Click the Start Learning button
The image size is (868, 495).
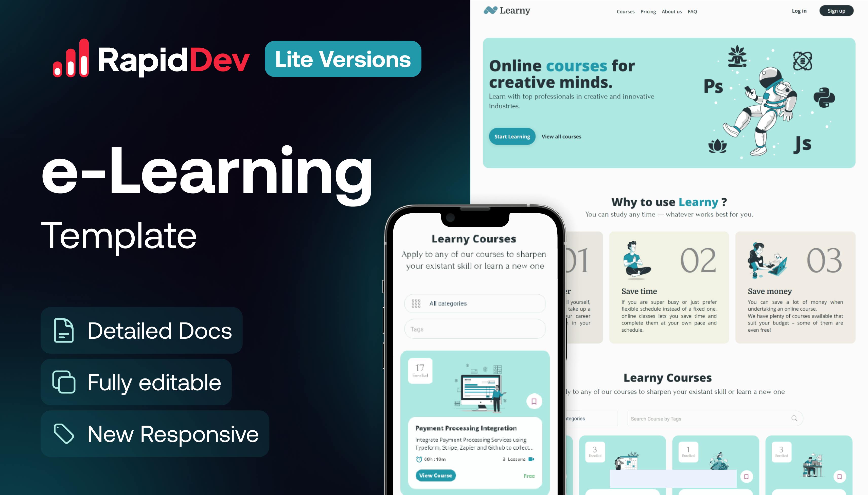click(x=511, y=136)
